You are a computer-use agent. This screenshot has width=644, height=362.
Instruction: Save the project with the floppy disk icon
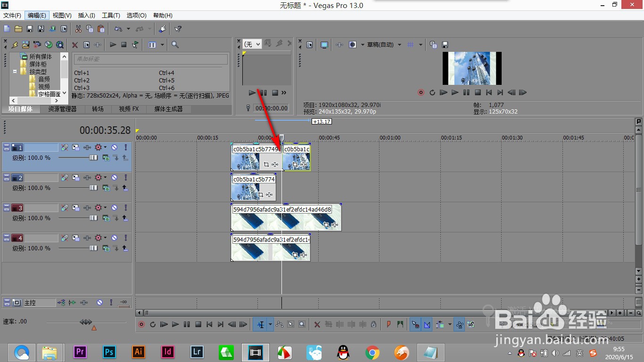coord(30,29)
